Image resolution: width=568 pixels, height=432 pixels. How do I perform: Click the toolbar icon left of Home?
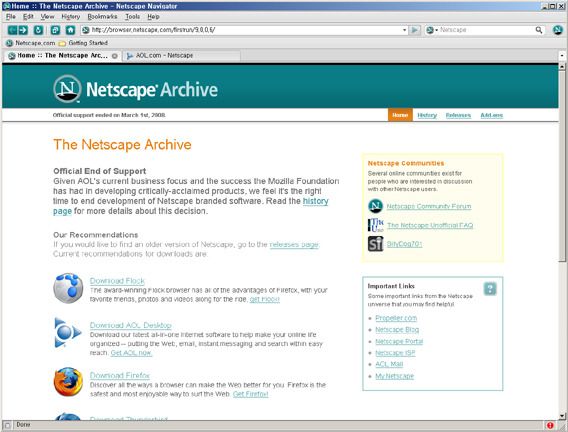(55, 30)
